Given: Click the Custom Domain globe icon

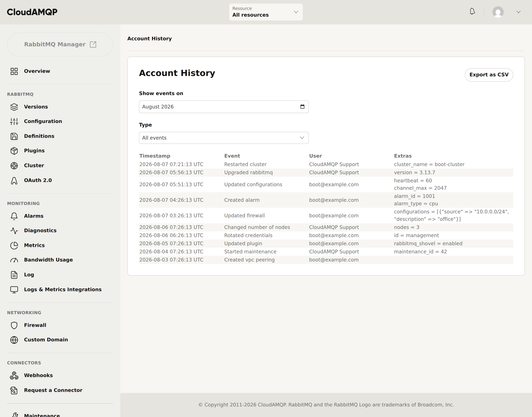Looking at the screenshot, I should [14, 340].
